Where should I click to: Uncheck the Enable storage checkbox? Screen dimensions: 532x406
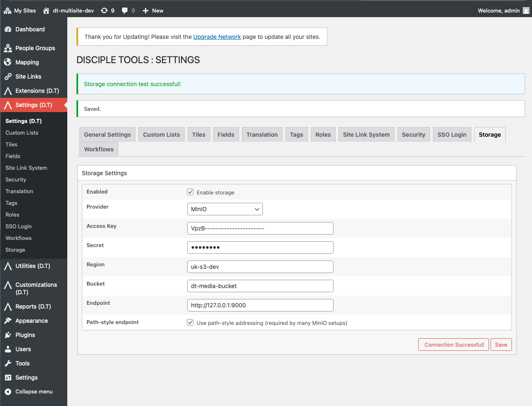coord(190,192)
